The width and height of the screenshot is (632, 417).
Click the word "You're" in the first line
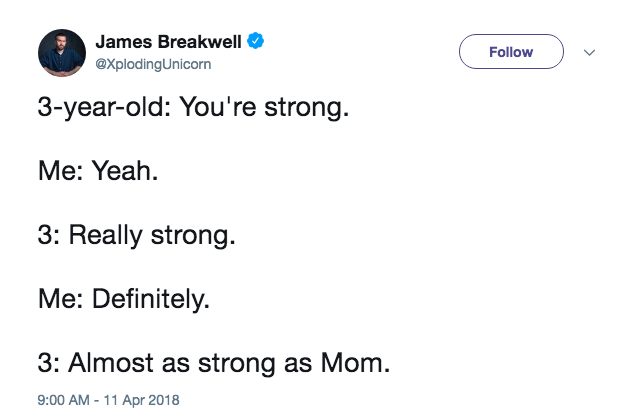click(218, 108)
